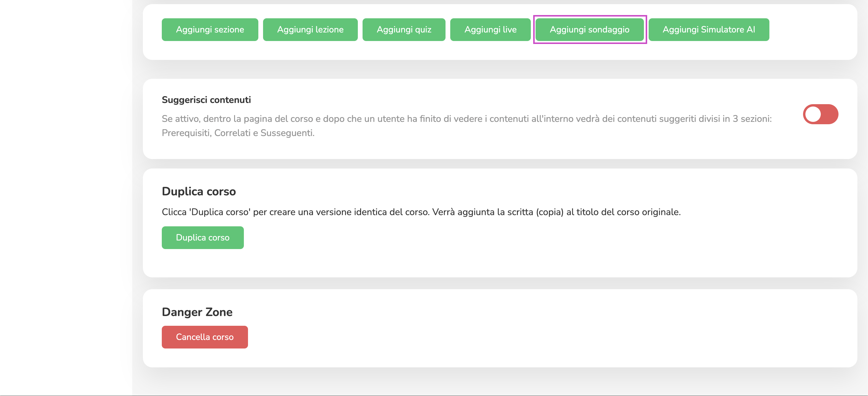
Task: Select the Suggerisci contenuti heading text
Action: [x=206, y=100]
